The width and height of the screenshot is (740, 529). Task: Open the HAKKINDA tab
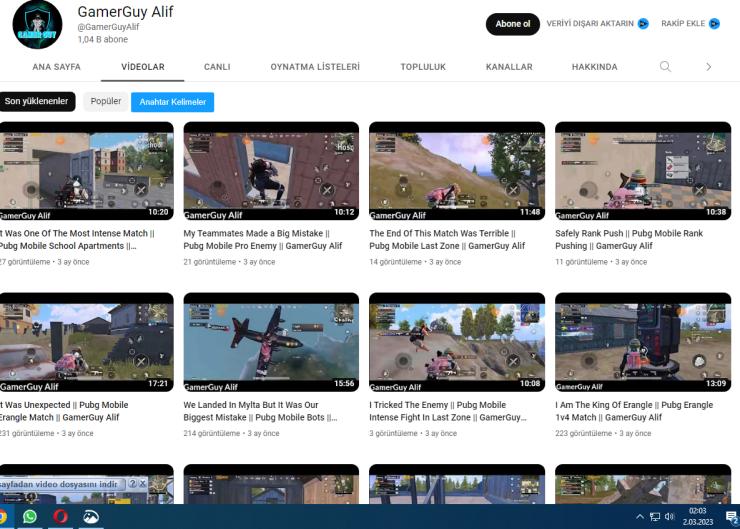pos(595,67)
